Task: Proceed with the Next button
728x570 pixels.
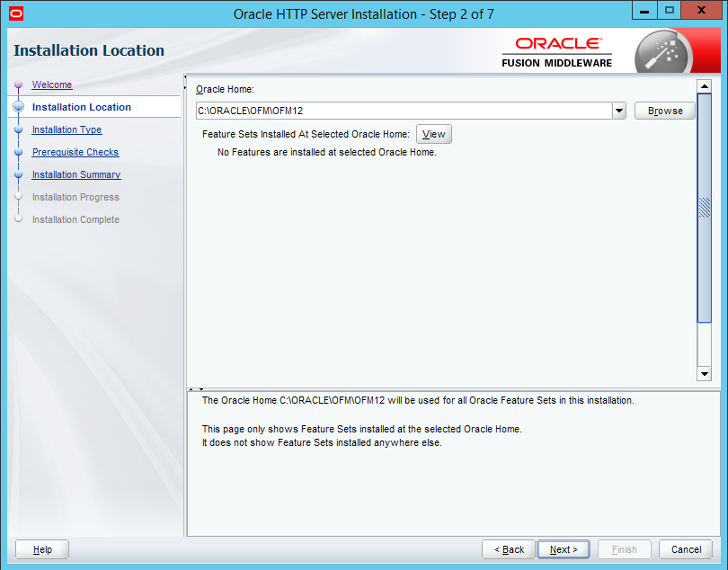Action: (x=563, y=549)
